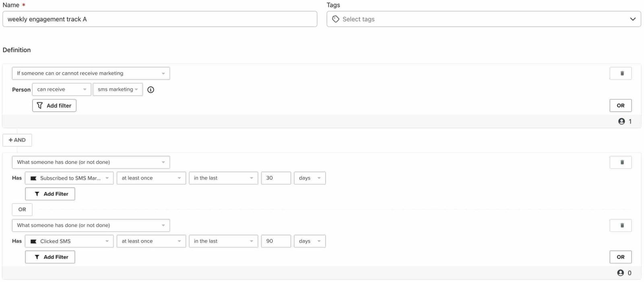Click the OR button beside Clicked SMS Add Filter
The height and width of the screenshot is (282, 644).
[620, 257]
